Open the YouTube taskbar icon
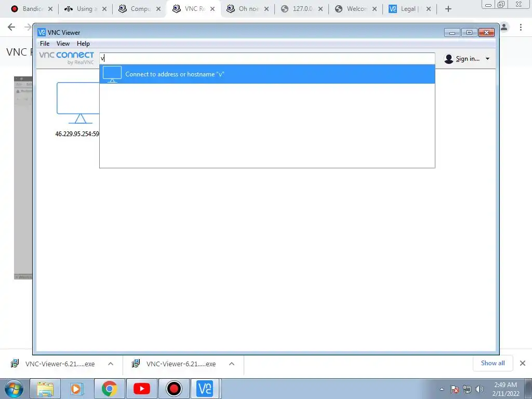 tap(141, 389)
